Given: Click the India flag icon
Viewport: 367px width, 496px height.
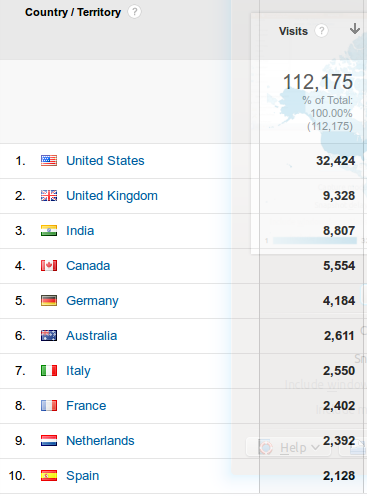Looking at the screenshot, I should point(49,231).
